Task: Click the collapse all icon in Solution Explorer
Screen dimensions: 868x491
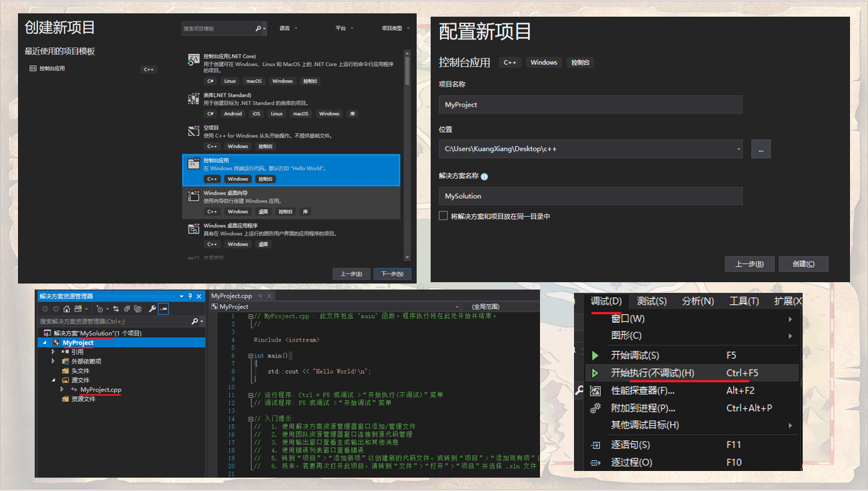Action: (127, 309)
